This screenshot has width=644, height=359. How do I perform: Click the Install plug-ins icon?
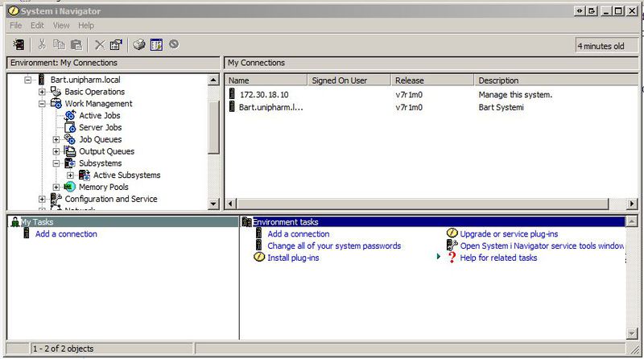[258, 257]
